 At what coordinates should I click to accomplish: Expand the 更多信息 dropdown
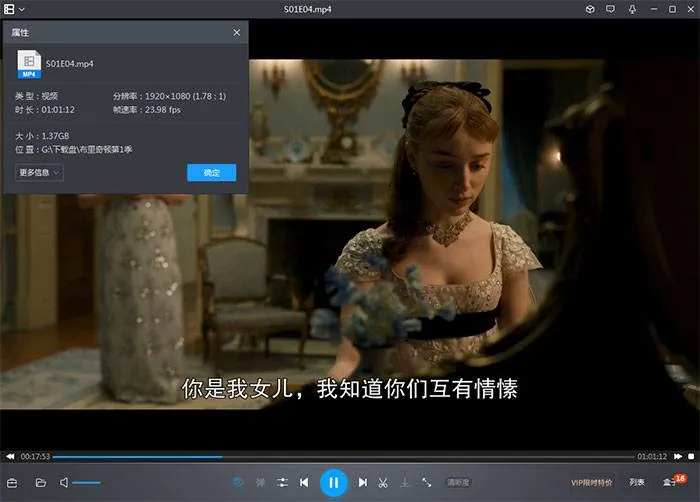[x=39, y=172]
